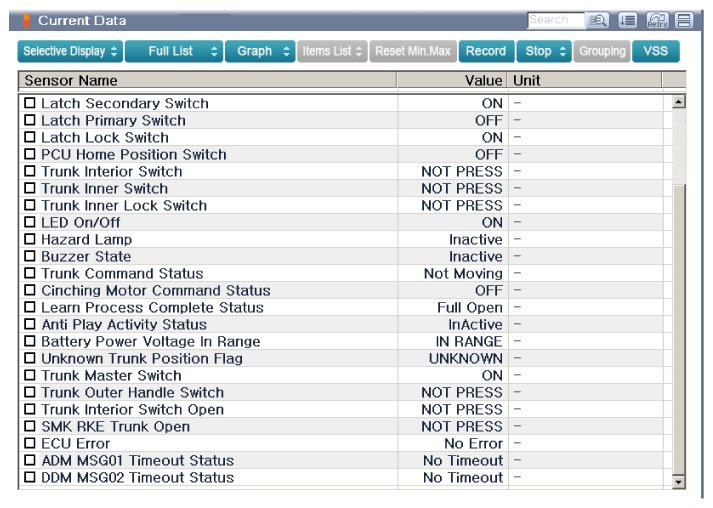
Task: Click the Value column header
Action: pyautogui.click(x=452, y=79)
